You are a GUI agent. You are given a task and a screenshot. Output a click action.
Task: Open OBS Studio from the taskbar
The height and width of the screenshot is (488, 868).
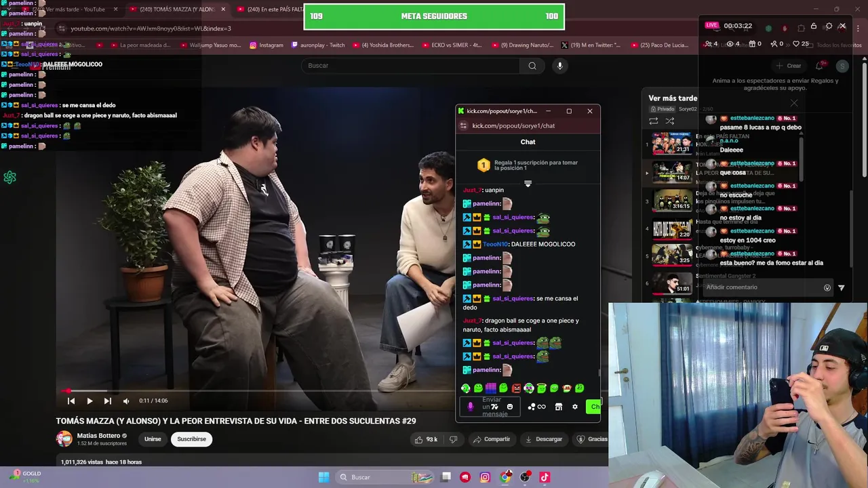tap(525, 477)
